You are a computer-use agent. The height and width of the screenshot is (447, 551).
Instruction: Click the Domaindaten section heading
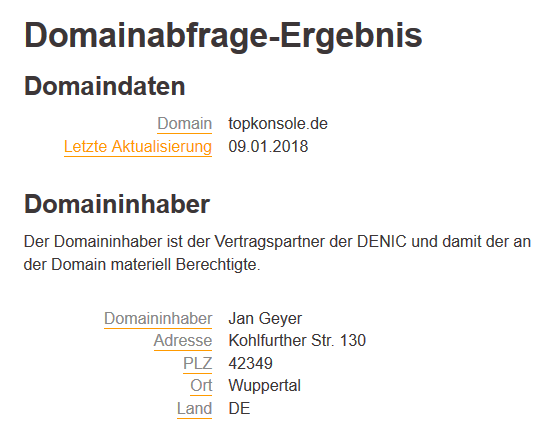(x=104, y=86)
